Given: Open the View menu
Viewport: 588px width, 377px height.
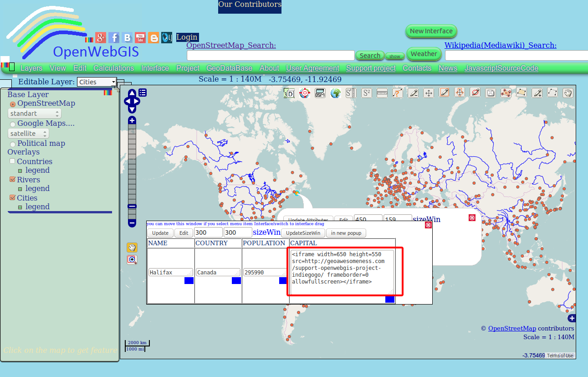Looking at the screenshot, I should tap(58, 68).
